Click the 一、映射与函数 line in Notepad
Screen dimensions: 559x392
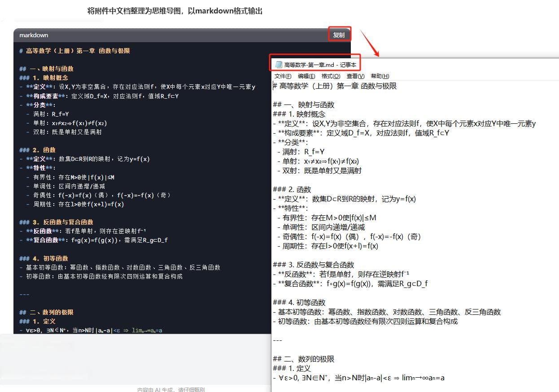pos(304,105)
